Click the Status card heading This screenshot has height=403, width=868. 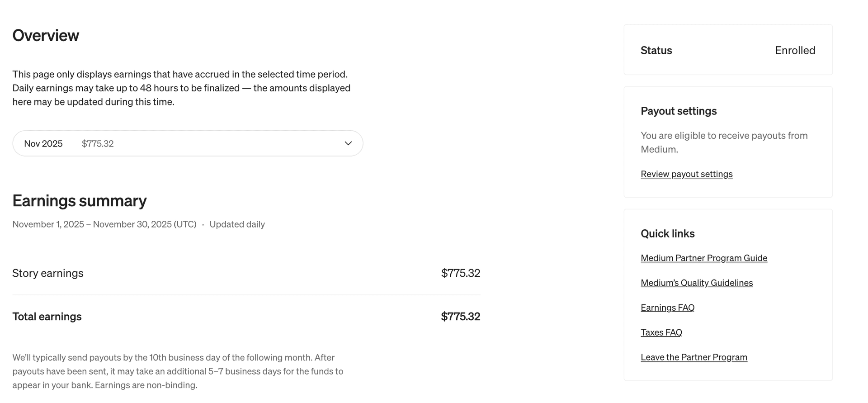pos(656,50)
